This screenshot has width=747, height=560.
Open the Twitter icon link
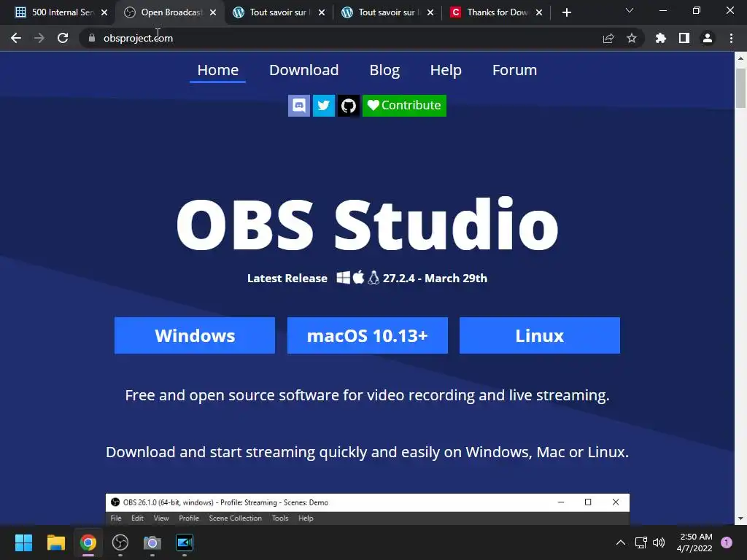click(x=323, y=105)
